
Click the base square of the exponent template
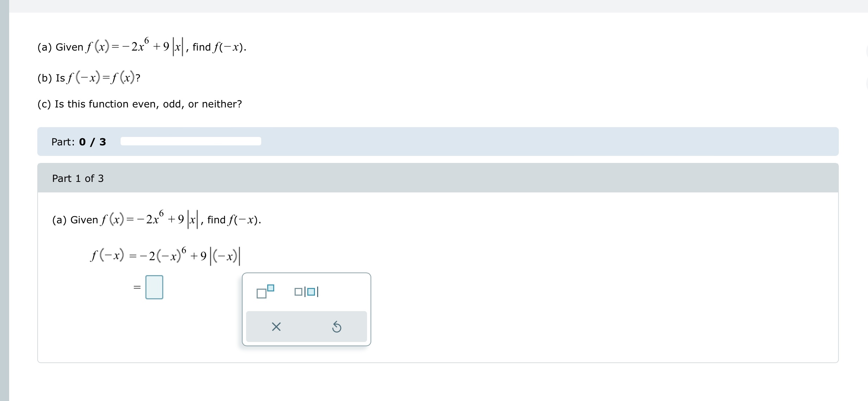click(262, 295)
